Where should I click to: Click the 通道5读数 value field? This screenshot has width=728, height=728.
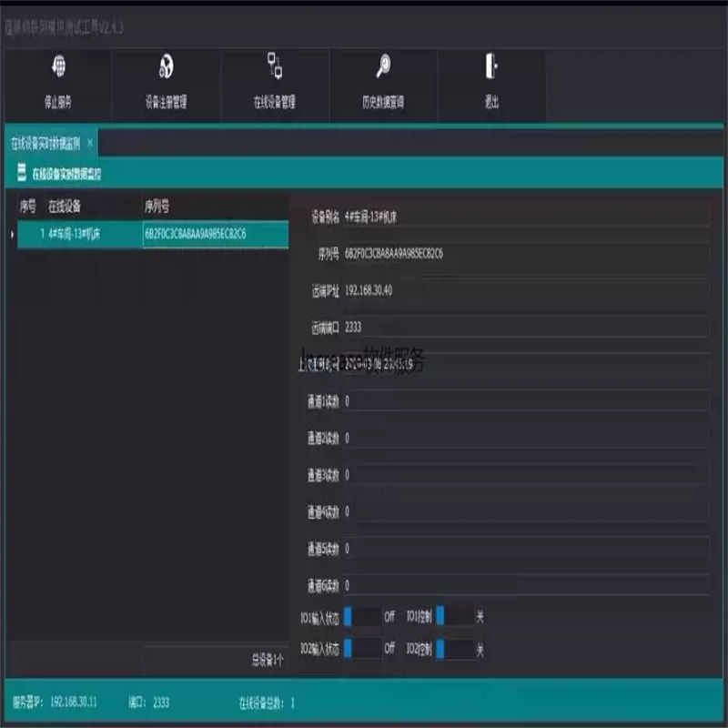point(527,549)
